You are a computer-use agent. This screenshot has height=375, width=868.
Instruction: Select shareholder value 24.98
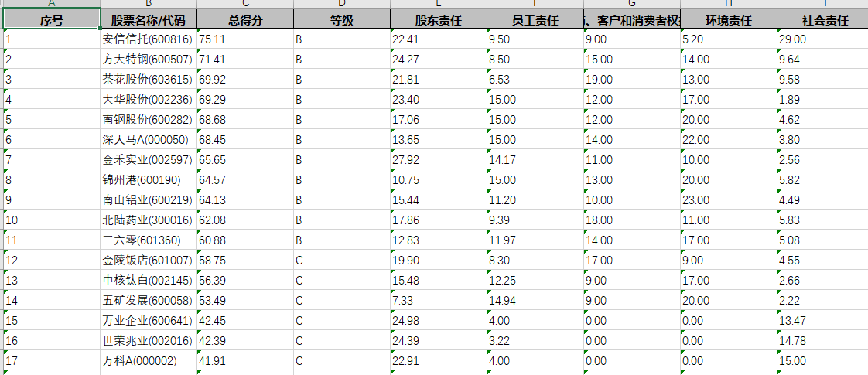[x=439, y=320]
